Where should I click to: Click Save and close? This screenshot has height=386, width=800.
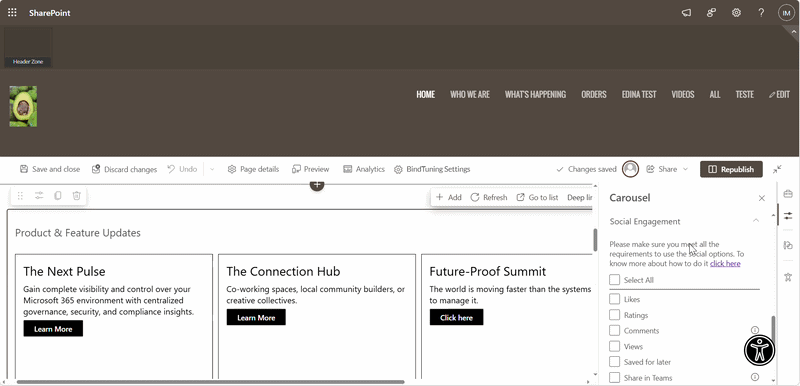pos(50,169)
